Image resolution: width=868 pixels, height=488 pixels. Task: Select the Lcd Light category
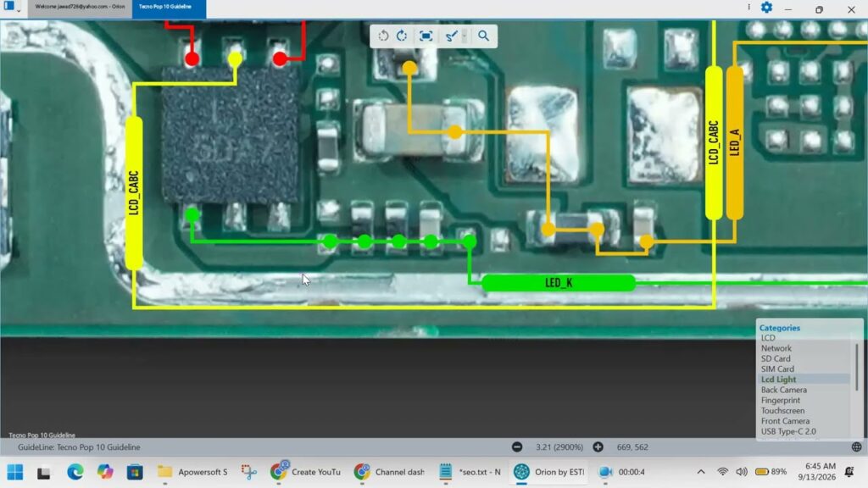[778, 380]
